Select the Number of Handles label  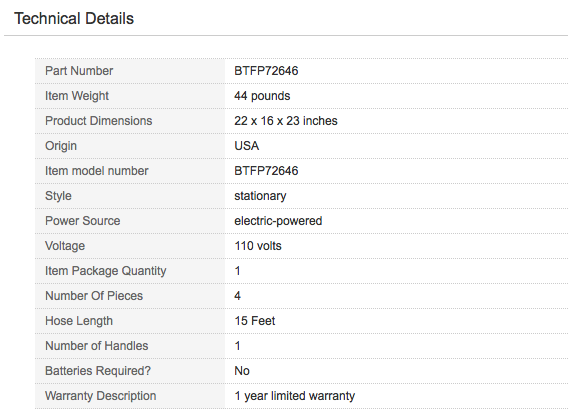tap(97, 346)
